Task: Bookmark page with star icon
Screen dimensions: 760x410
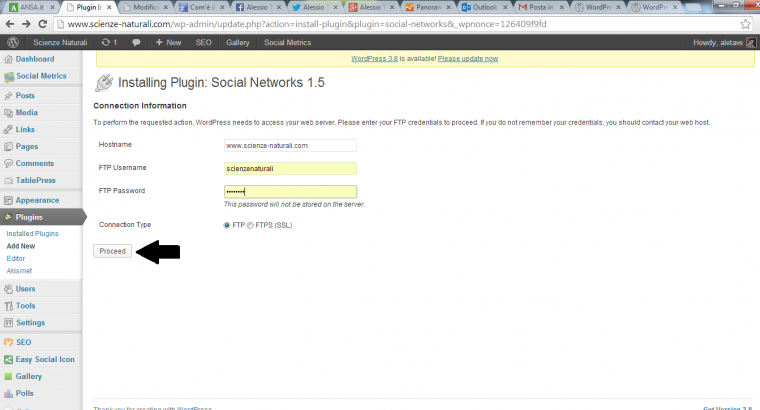Action: coord(745,24)
